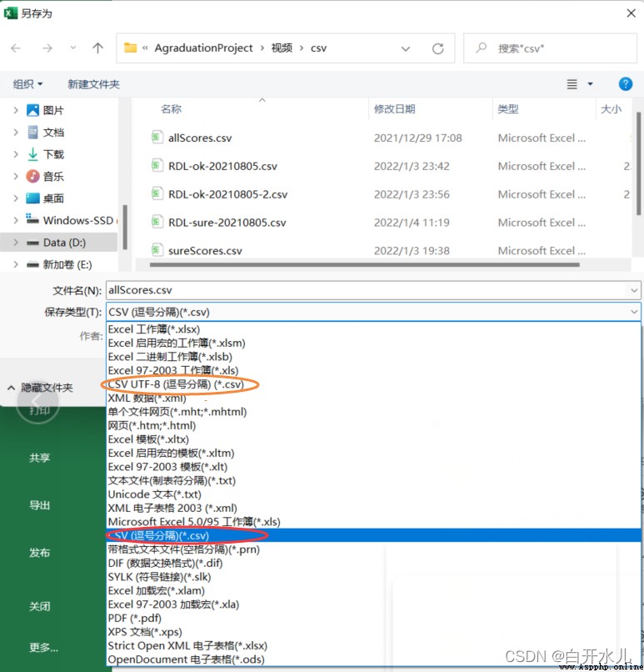644x672 pixels.
Task: Select 音乐 in the navigation pane
Action: 53,176
